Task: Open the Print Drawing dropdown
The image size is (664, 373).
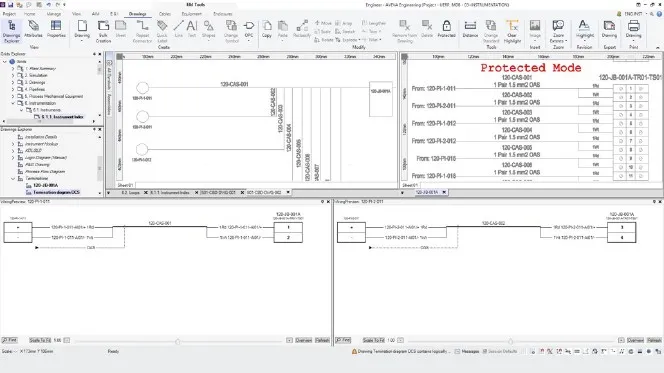Action: pyautogui.click(x=634, y=40)
